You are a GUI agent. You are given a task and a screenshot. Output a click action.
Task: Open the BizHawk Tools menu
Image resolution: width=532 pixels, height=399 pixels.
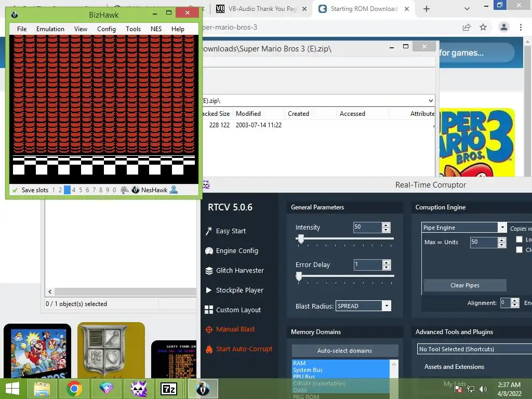pyautogui.click(x=133, y=29)
